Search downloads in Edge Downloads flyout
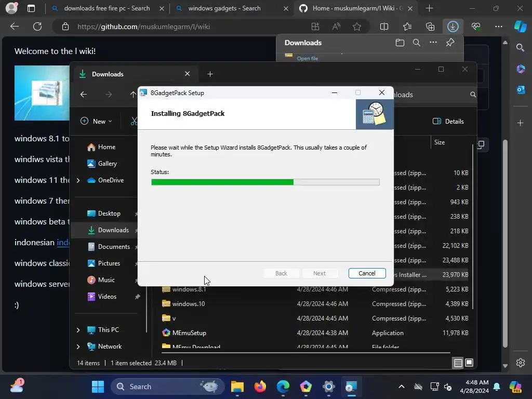The image size is (532, 399). 416,43
